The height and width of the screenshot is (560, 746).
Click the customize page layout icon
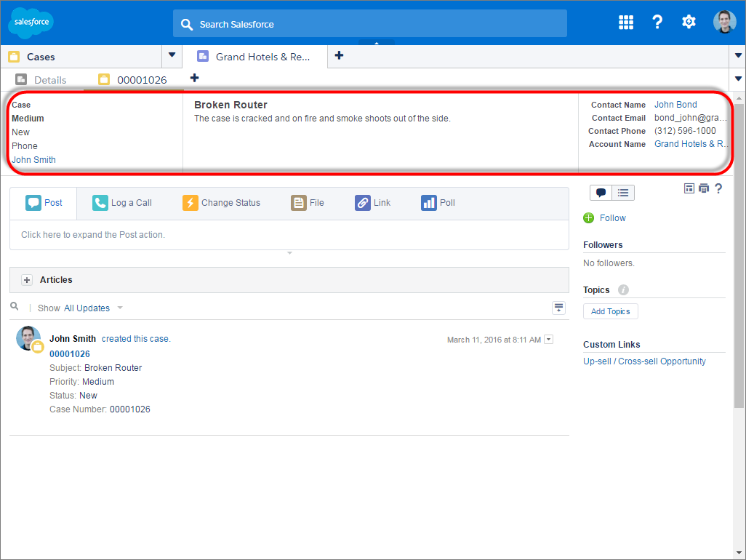[689, 188]
